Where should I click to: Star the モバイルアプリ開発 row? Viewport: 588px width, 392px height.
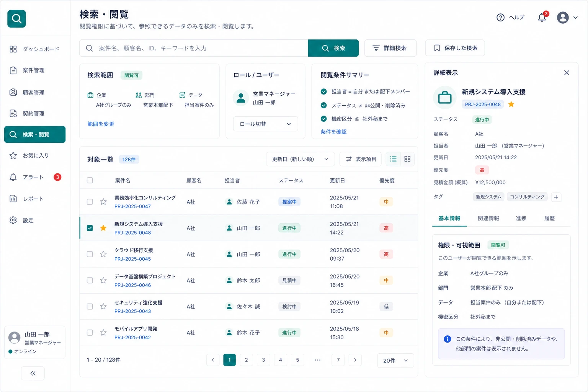103,333
